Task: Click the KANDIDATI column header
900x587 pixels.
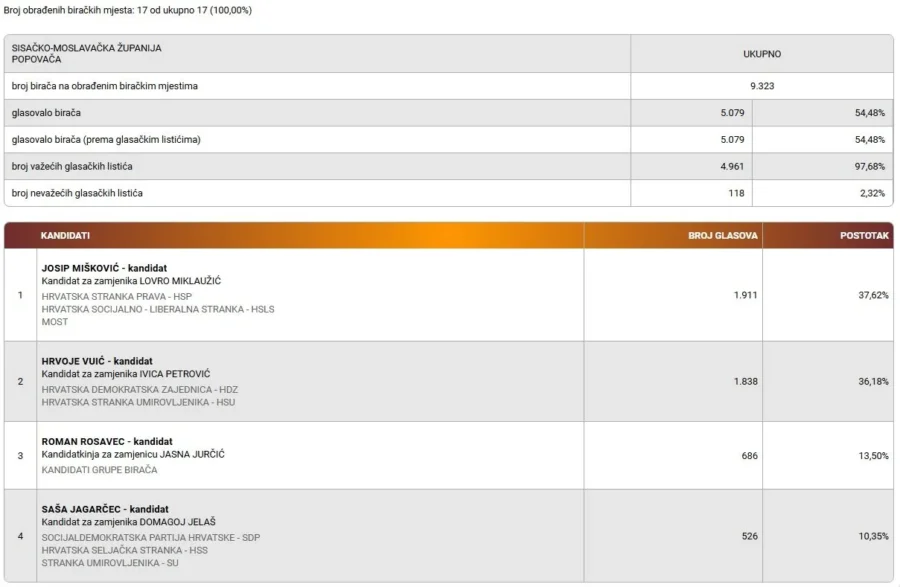Action: pyautogui.click(x=65, y=235)
